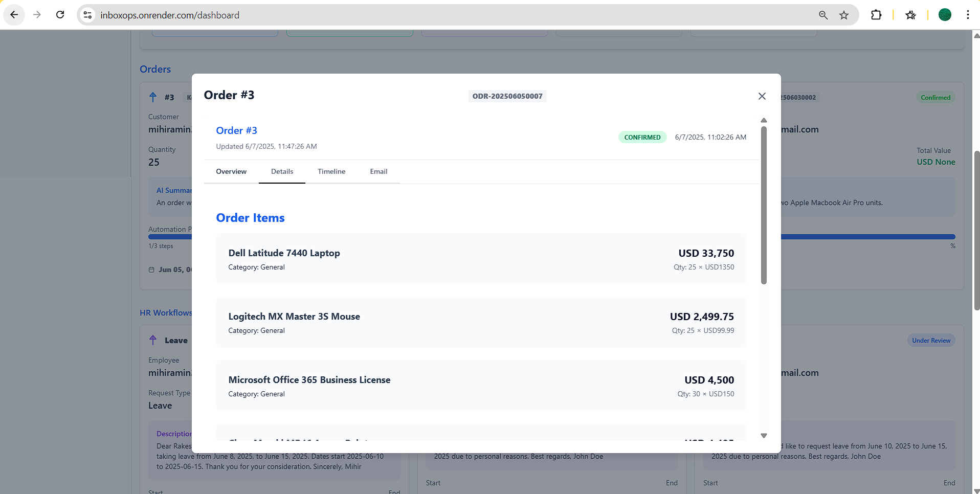Viewport: 980px width, 494px height.
Task: Click the ODR-202506050007 order ID badge
Action: (x=507, y=96)
